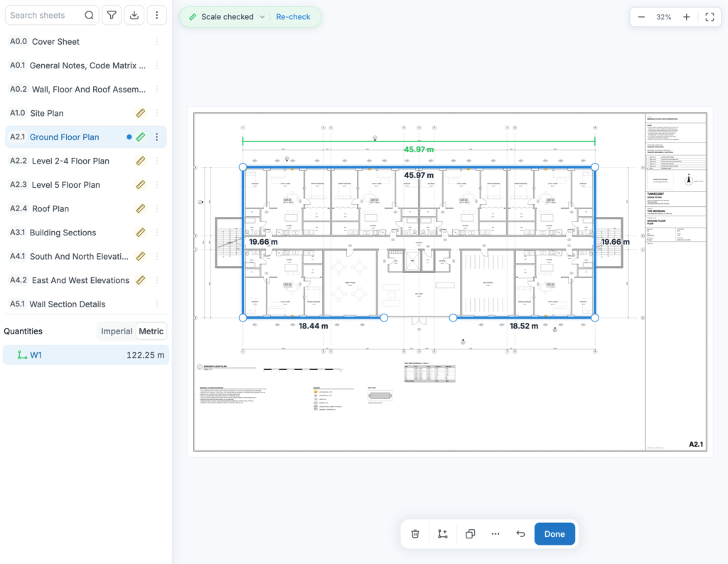
Task: Select the bottom-right polyline vertex handle
Action: [x=595, y=318]
